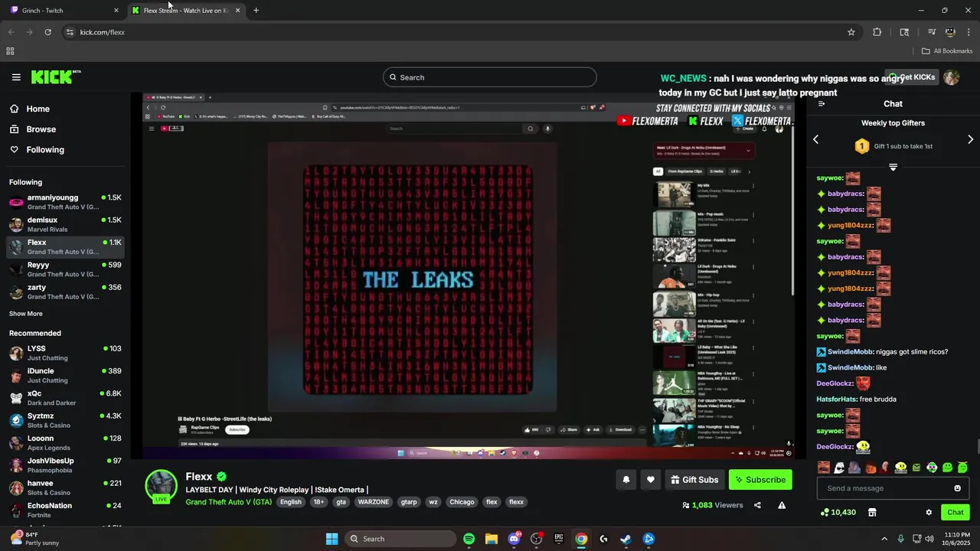Open recommended channel iDuncle

tap(65, 375)
